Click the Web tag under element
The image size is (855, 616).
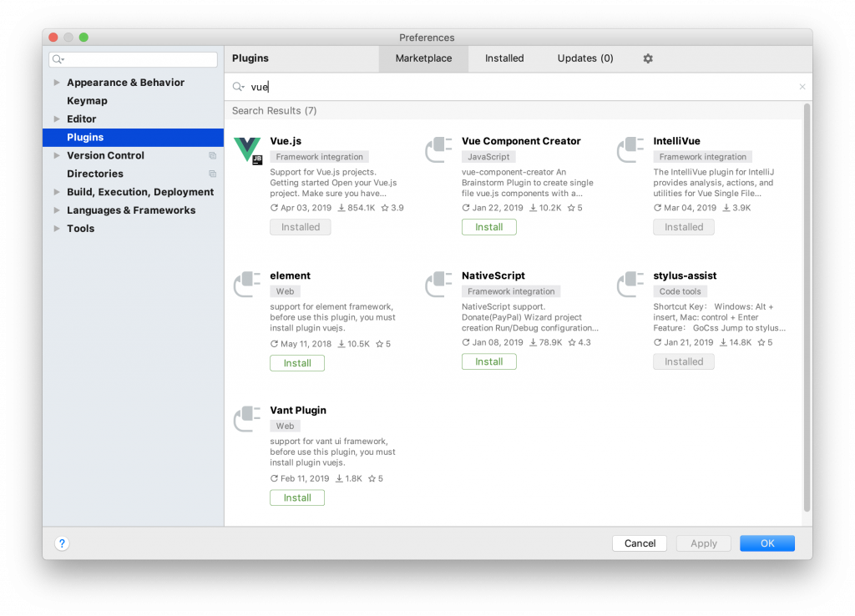(x=286, y=291)
